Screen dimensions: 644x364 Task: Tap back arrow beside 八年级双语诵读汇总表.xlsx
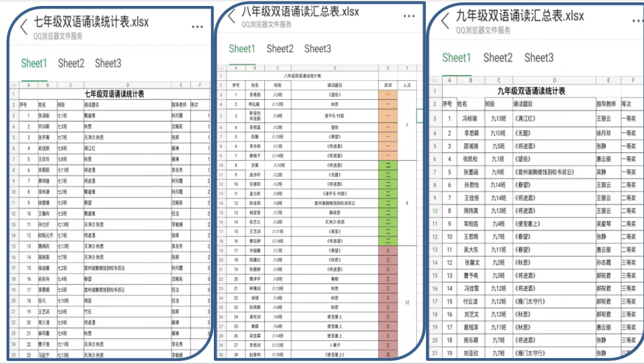coord(231,16)
